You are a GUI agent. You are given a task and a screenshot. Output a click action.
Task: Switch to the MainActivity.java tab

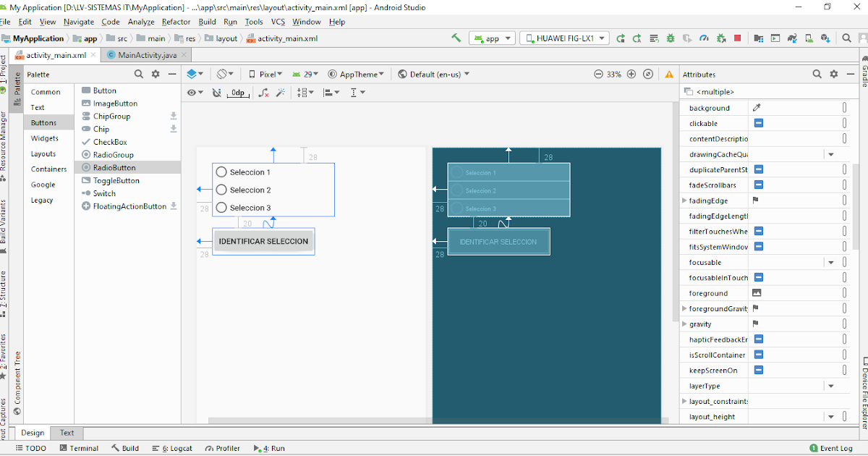(148, 54)
